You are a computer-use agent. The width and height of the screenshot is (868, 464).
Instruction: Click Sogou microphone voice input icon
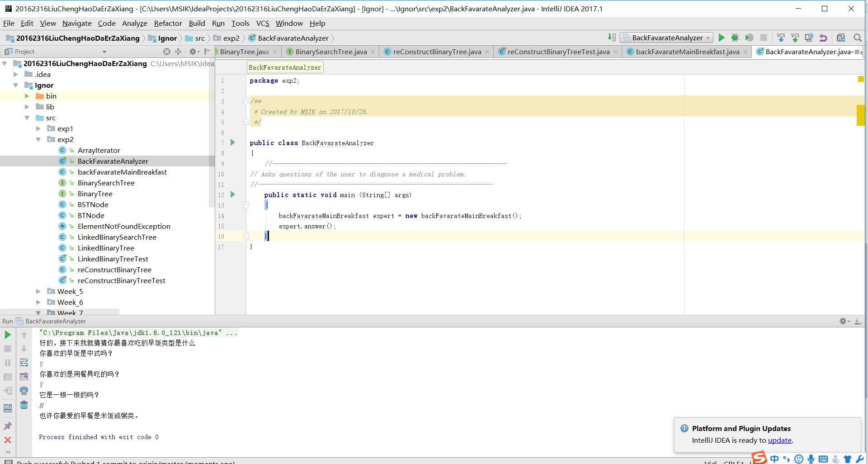coord(811,459)
